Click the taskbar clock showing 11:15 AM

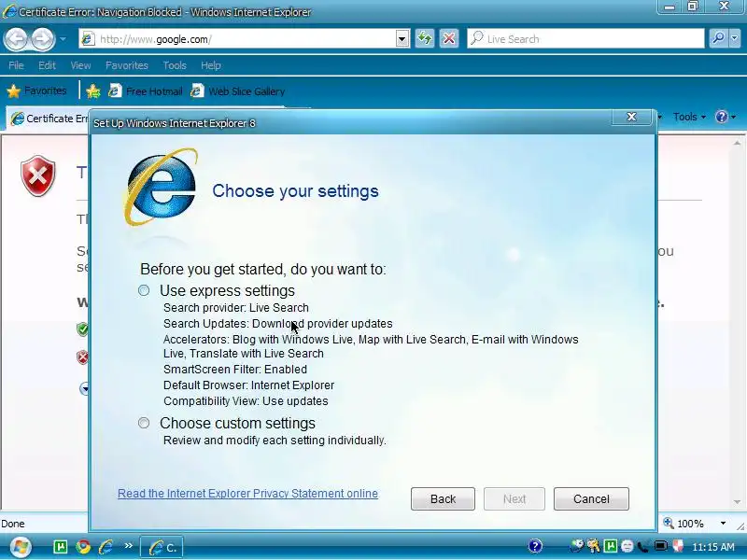[x=712, y=547]
